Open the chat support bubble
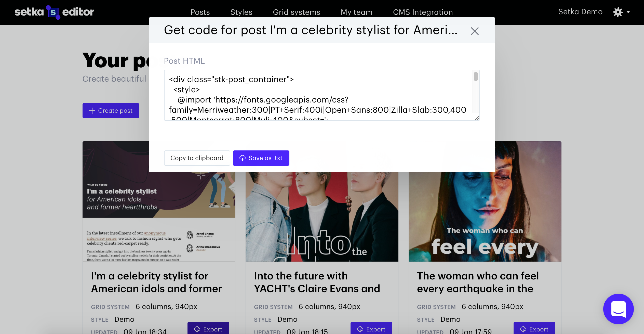This screenshot has width=644, height=334. (619, 309)
